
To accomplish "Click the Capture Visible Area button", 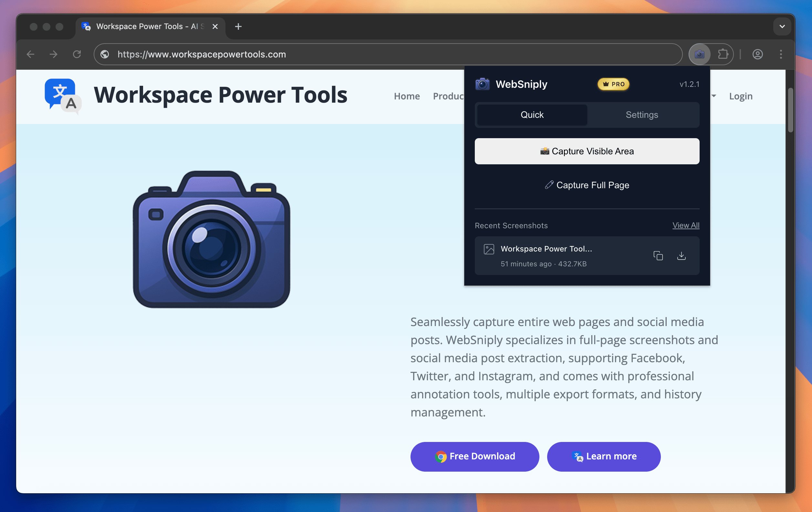I will pos(587,151).
